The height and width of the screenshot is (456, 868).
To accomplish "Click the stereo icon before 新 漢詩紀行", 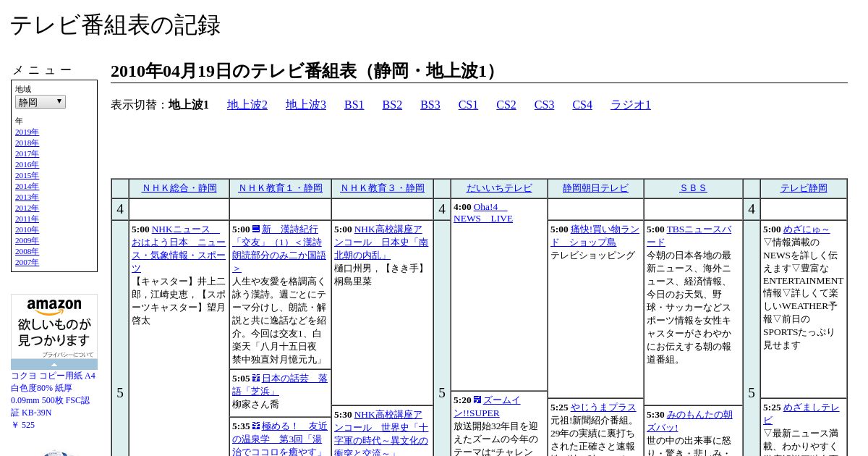I will (256, 229).
